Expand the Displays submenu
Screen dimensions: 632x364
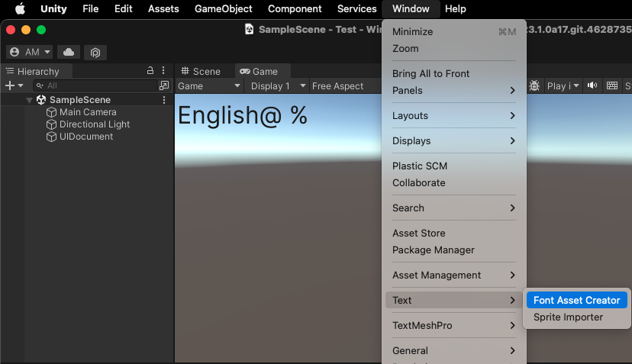[454, 140]
